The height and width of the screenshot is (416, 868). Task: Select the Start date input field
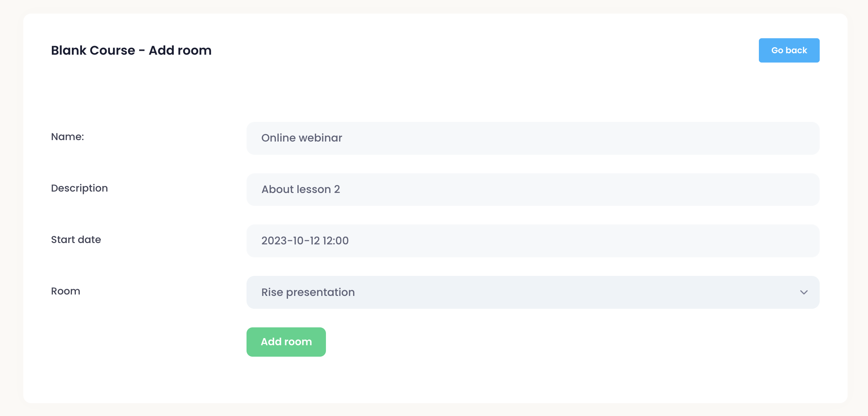pos(532,241)
